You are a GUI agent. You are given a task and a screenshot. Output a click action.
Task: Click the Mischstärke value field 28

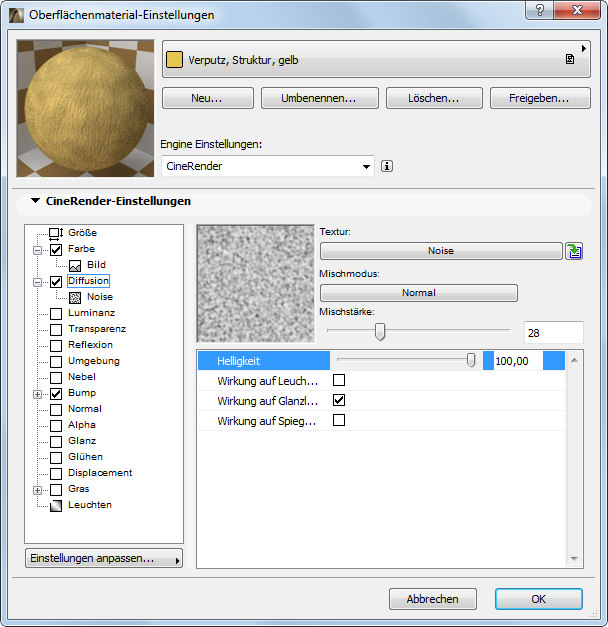pyautogui.click(x=554, y=332)
